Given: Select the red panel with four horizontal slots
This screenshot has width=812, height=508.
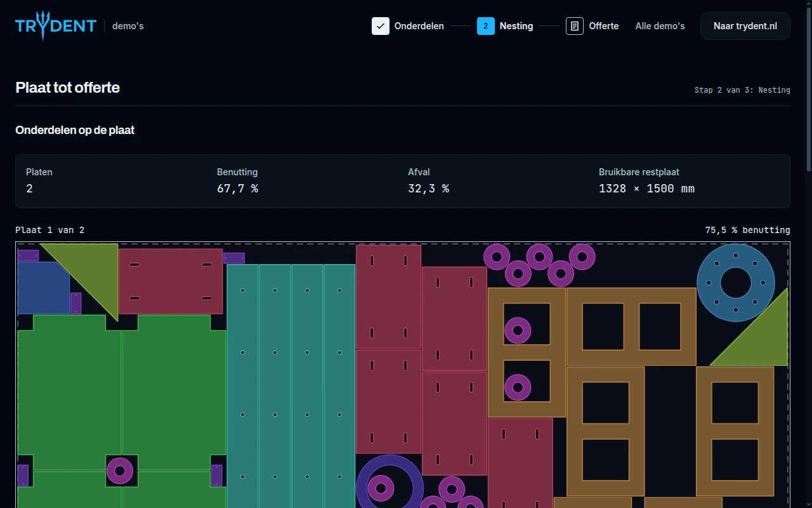Looking at the screenshot, I should pyautogui.click(x=171, y=281).
